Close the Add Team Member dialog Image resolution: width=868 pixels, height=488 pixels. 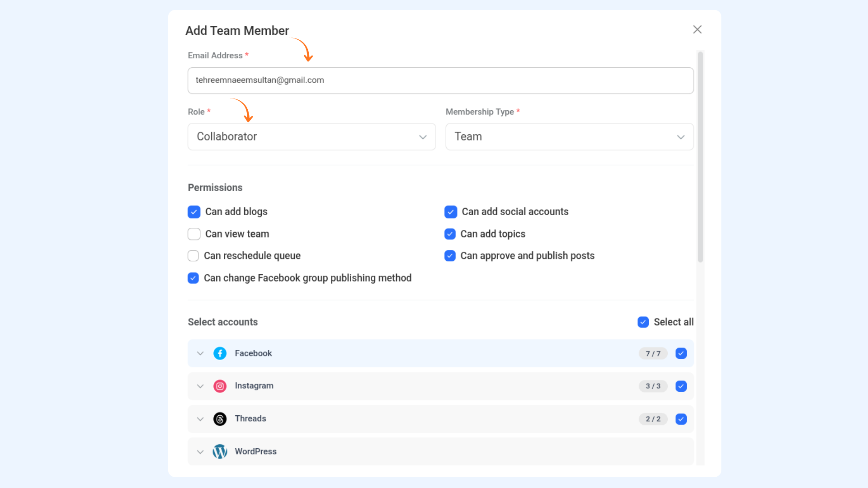(x=697, y=29)
